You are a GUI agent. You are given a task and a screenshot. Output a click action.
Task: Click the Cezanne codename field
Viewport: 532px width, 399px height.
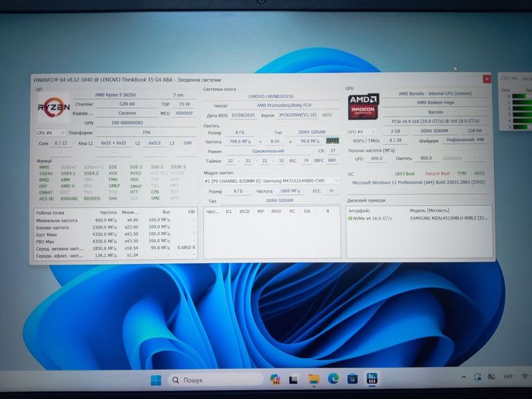point(127,113)
